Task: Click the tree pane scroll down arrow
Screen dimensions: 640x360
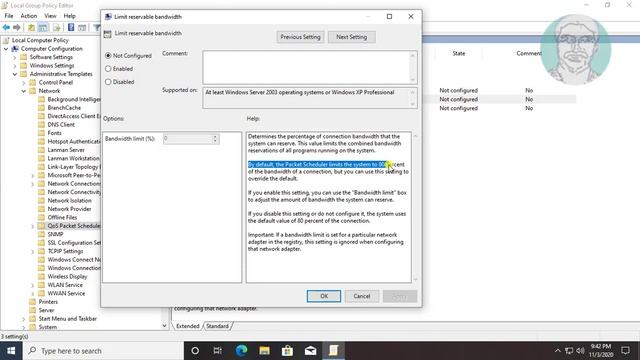Action: click(x=164, y=326)
